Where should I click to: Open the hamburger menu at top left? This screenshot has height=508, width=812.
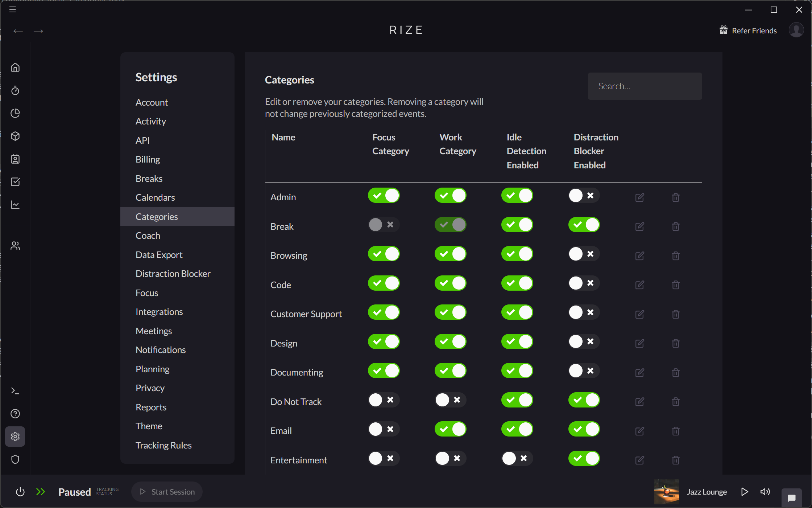pos(12,9)
